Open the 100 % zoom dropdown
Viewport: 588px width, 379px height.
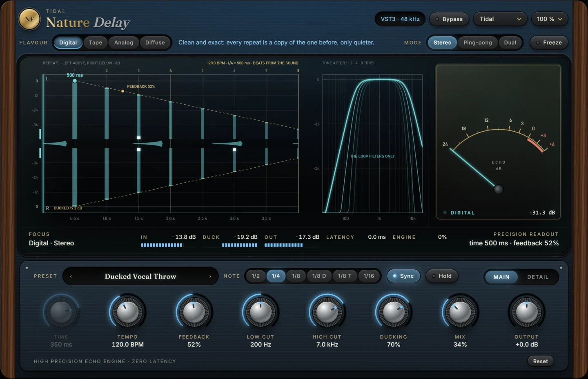[x=550, y=19]
